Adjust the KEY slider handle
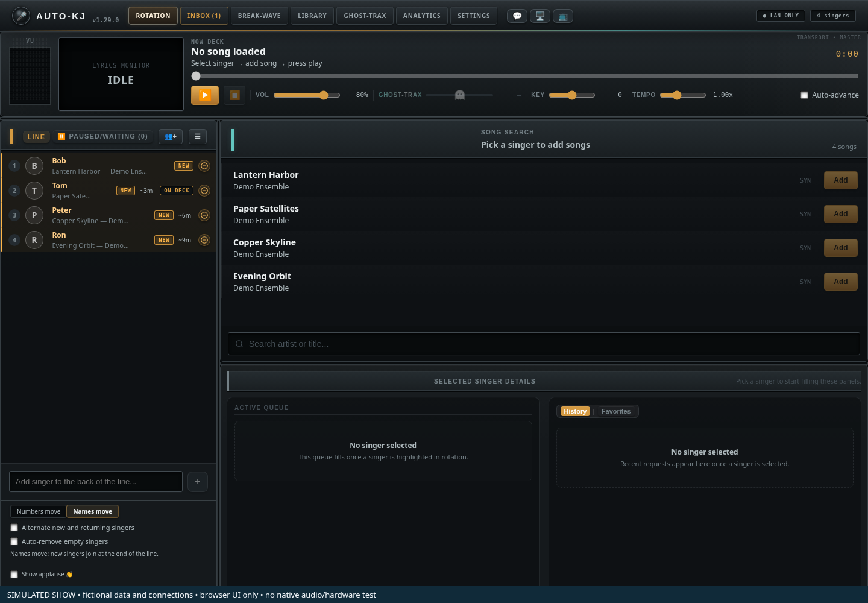The width and height of the screenshot is (868, 603). coord(572,95)
